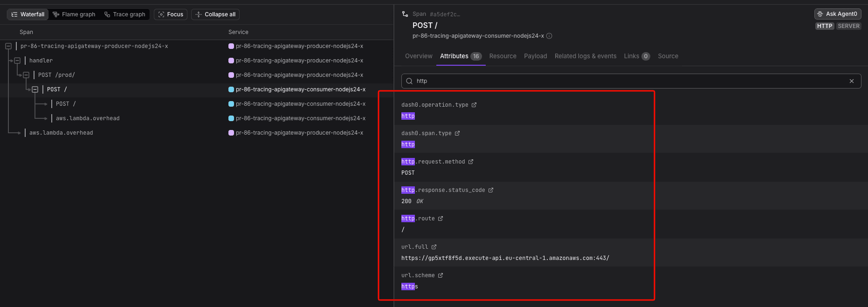Open http.route external link icon
The width and height of the screenshot is (868, 307).
tap(441, 218)
